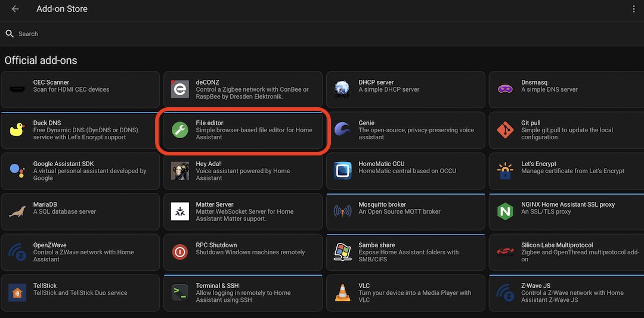Click 'A virtual personal assistant developed by Google'
The image size is (644, 318).
(x=90, y=174)
